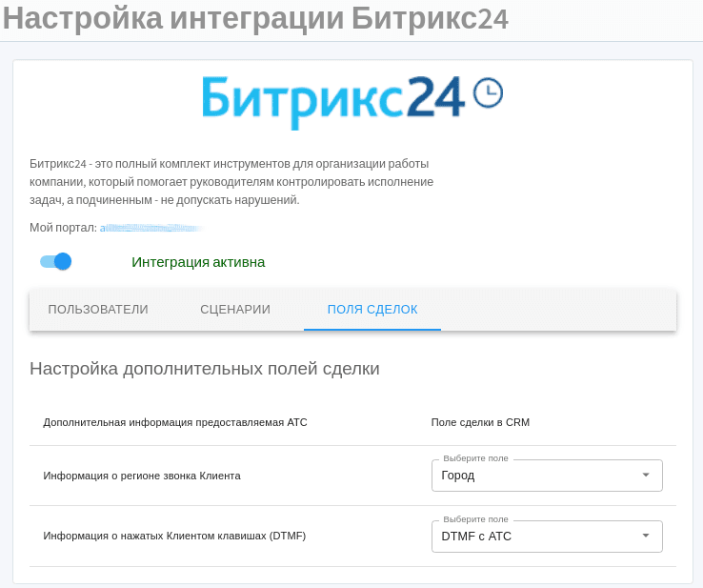
Task: Click the Настройка интеграции Битрикс24 page title
Action: (x=255, y=18)
